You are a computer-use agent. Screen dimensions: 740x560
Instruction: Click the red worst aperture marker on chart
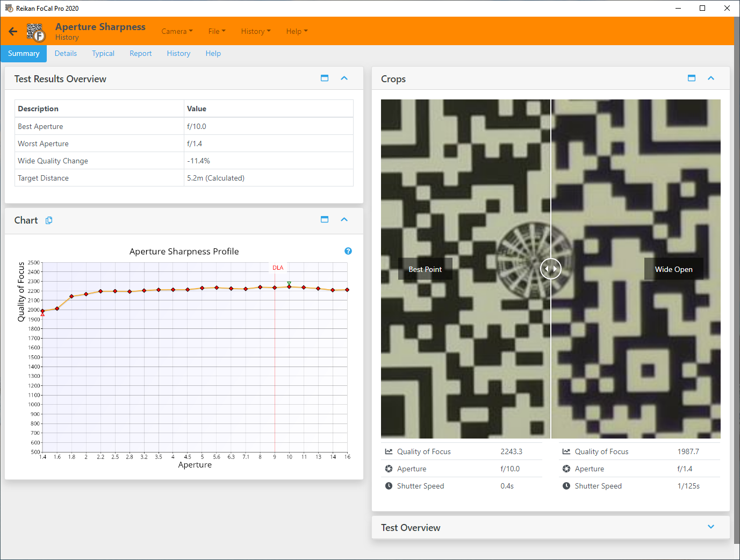click(42, 314)
